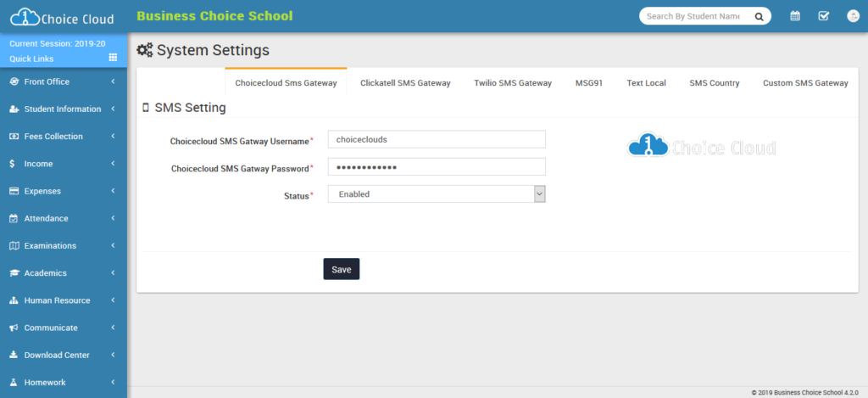
Task: Click the Choice Cloud gateway logo image
Action: [701, 144]
